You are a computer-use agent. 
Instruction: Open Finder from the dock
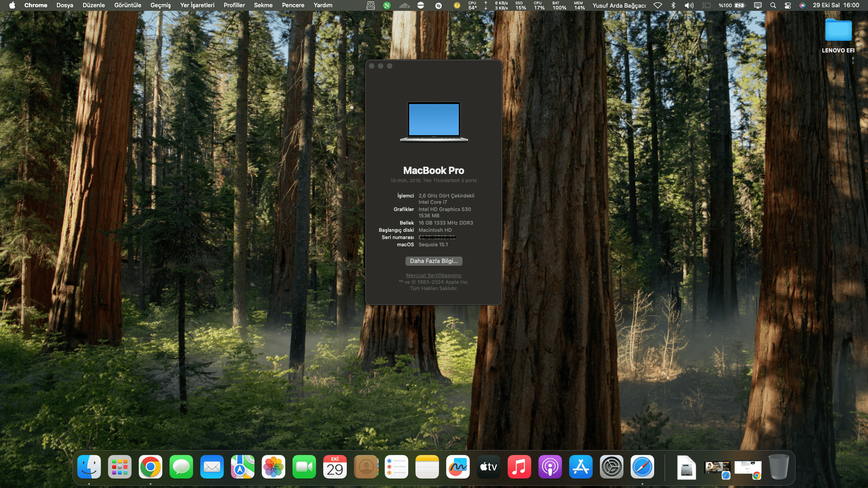(x=89, y=467)
